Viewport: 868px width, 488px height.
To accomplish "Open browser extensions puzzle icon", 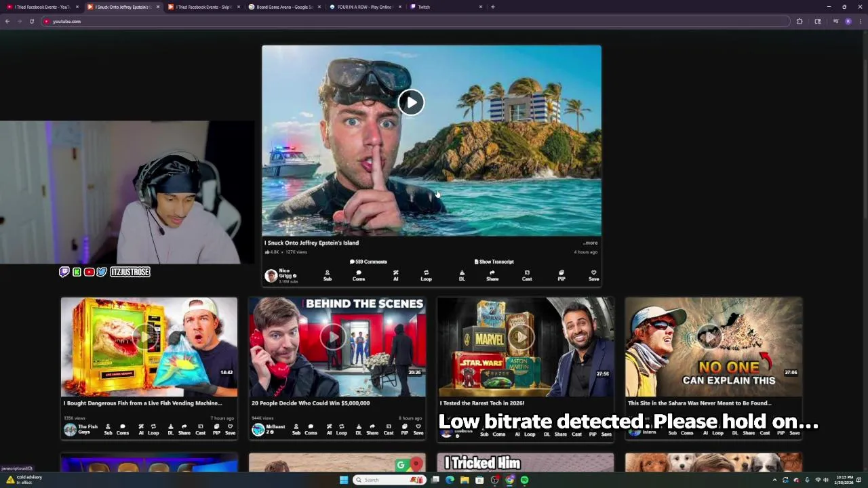I will (800, 21).
